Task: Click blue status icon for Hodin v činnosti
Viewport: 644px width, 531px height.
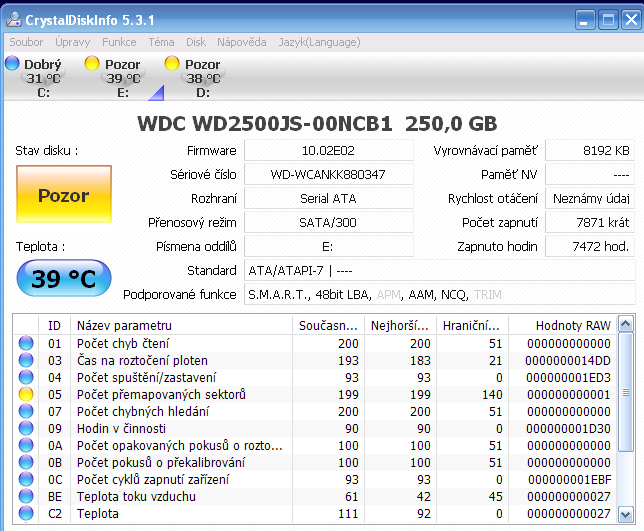Action: [26, 428]
